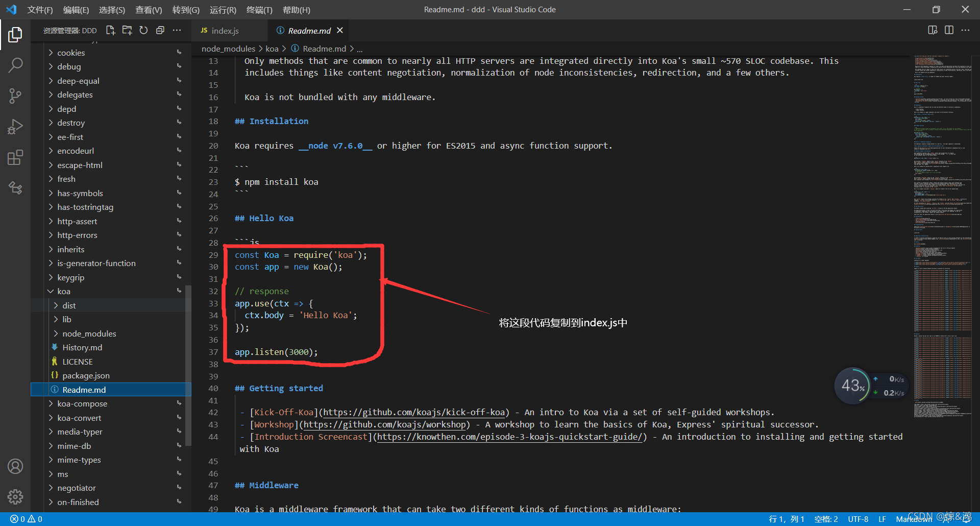
Task: Collapse all folders in explorer
Action: pos(160,31)
